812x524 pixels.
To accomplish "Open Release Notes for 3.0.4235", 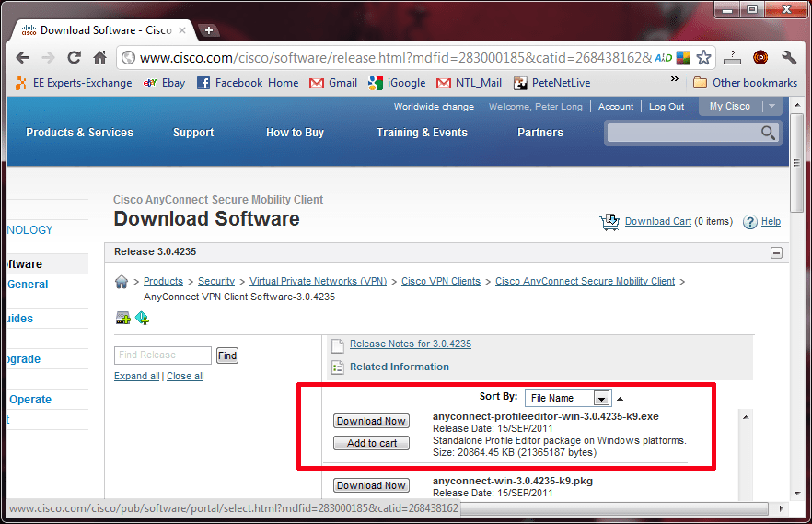I will click(411, 344).
